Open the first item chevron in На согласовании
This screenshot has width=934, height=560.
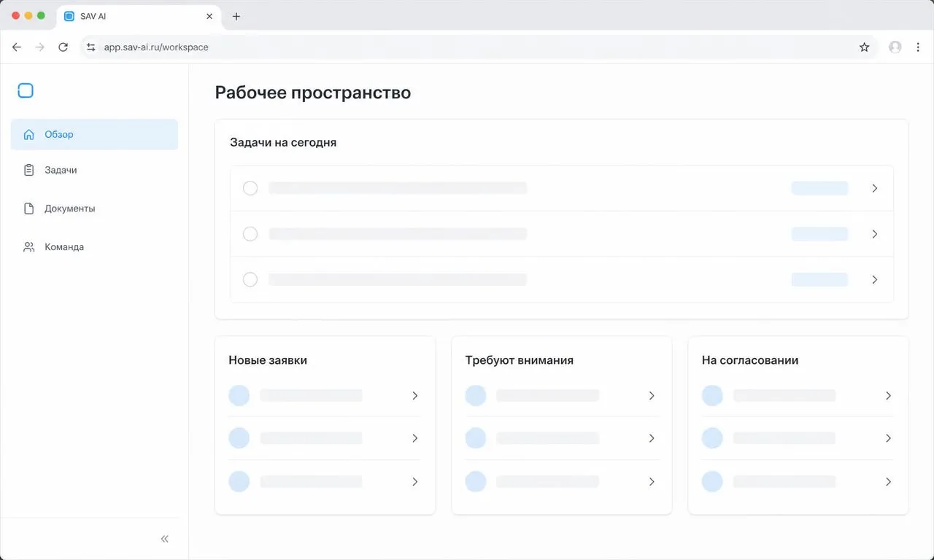click(x=888, y=396)
